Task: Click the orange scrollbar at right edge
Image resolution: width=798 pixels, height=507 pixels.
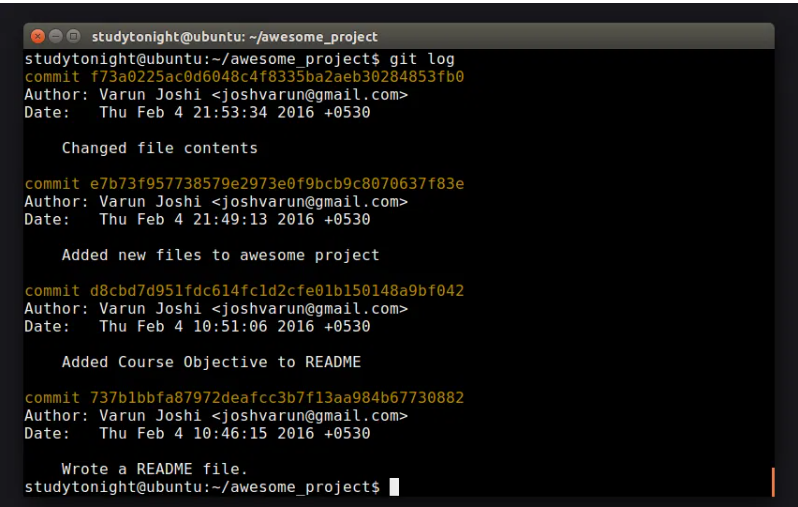Action: (x=772, y=480)
